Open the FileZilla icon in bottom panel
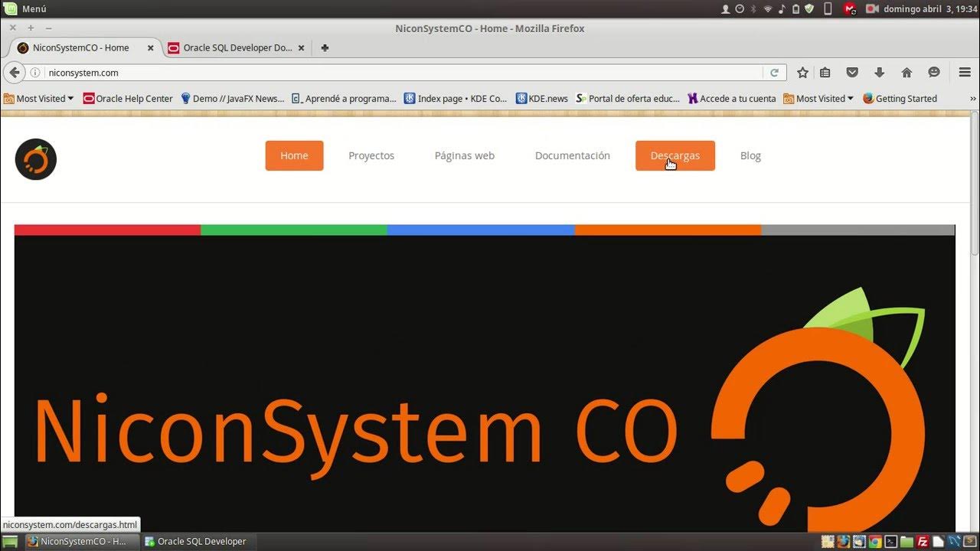This screenshot has height=551, width=980. coord(923,542)
